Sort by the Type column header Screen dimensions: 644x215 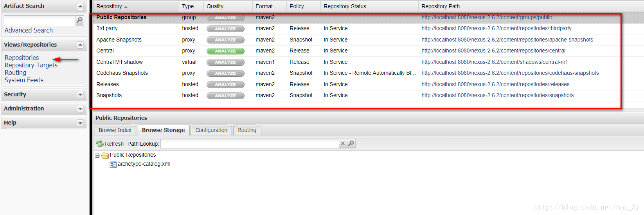click(191, 6)
